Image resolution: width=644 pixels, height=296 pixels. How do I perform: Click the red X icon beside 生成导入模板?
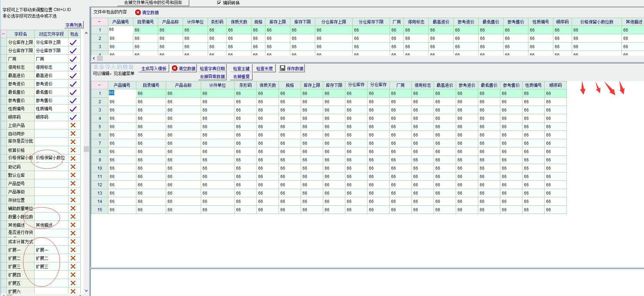[175, 68]
